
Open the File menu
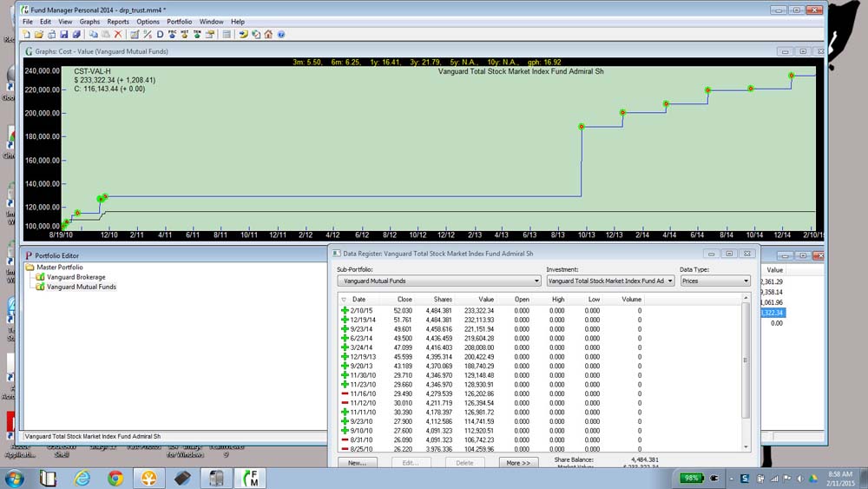(28, 22)
